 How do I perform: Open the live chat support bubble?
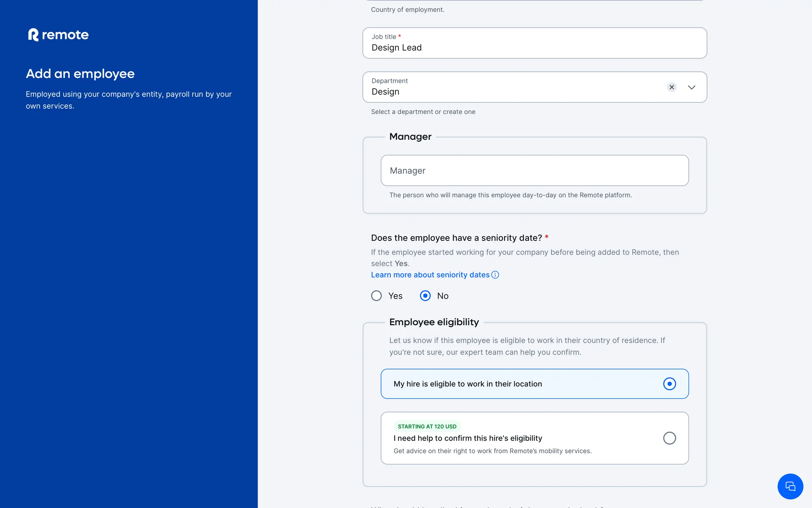790,486
